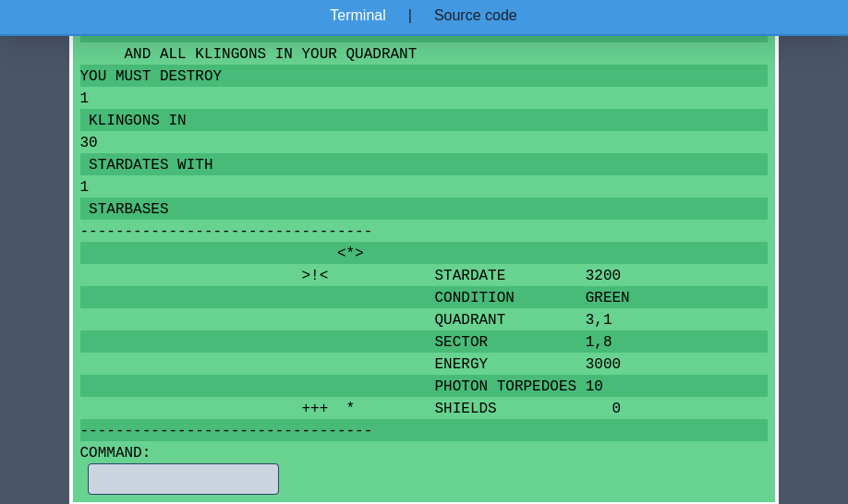Focus the COMMAND input field
This screenshot has height=504, width=848.
coord(183,478)
